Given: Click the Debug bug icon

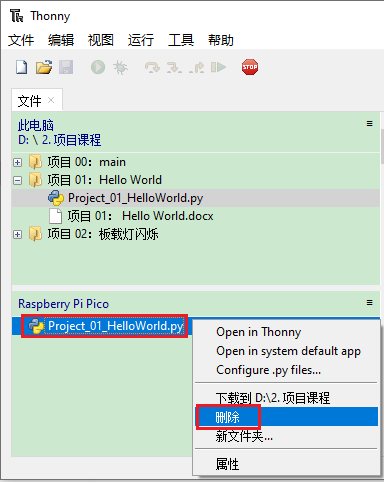Looking at the screenshot, I should [120, 67].
